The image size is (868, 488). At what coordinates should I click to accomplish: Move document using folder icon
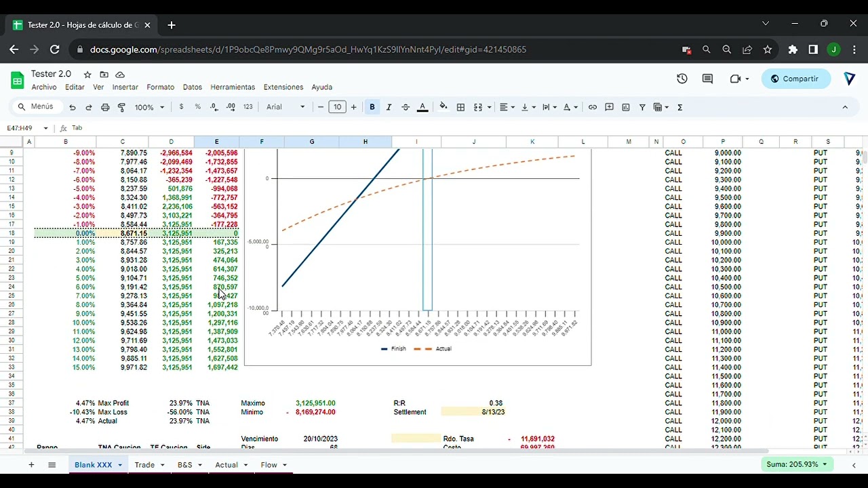[x=104, y=75]
